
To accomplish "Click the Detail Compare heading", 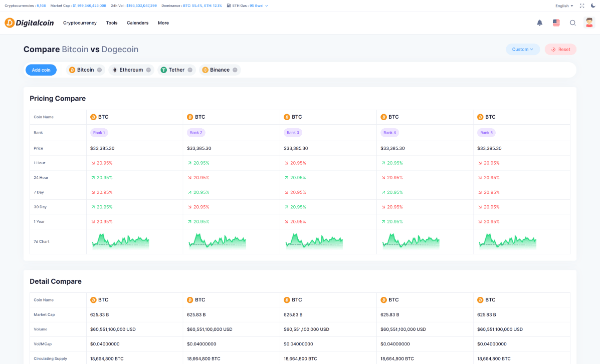I will 56,281.
